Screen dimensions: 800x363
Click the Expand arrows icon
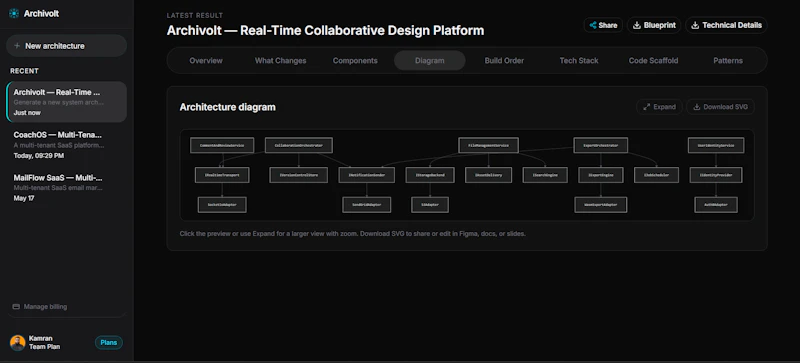(646, 107)
